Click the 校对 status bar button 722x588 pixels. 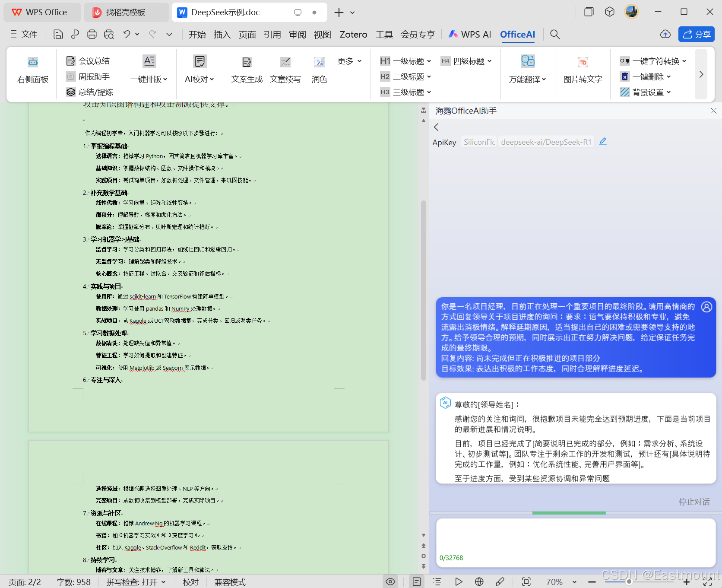(x=191, y=582)
